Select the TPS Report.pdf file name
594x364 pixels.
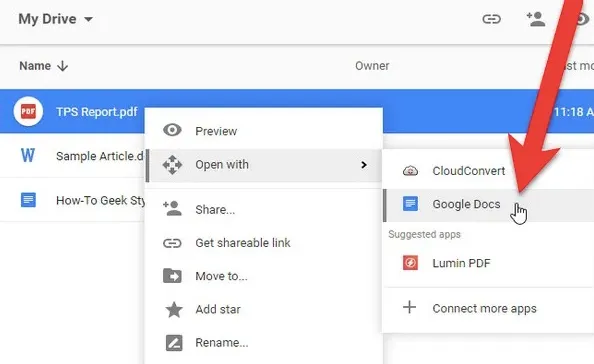(97, 112)
